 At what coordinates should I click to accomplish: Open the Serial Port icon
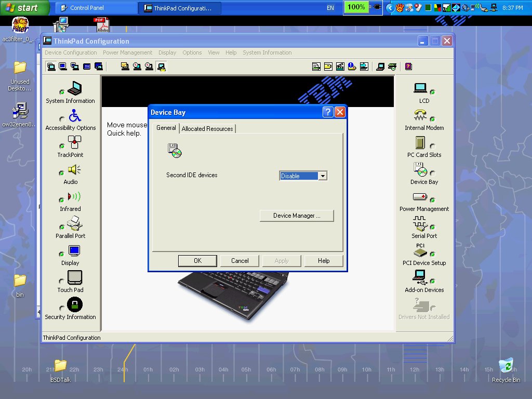coord(420,223)
